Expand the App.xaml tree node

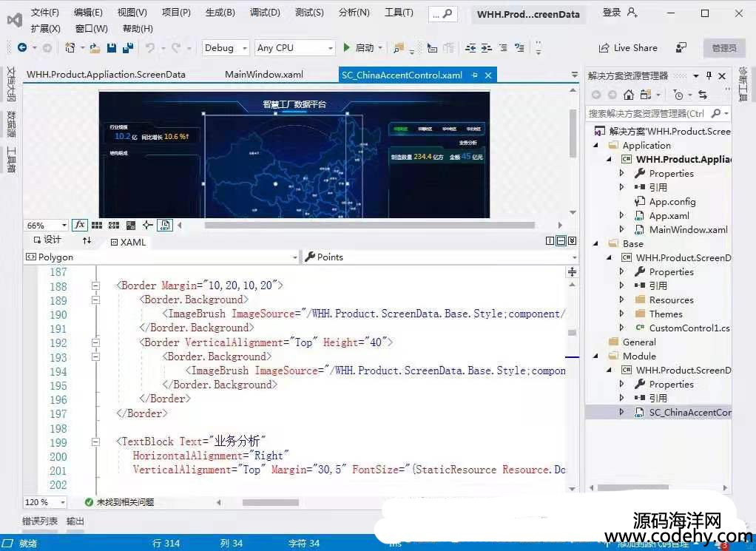point(621,215)
